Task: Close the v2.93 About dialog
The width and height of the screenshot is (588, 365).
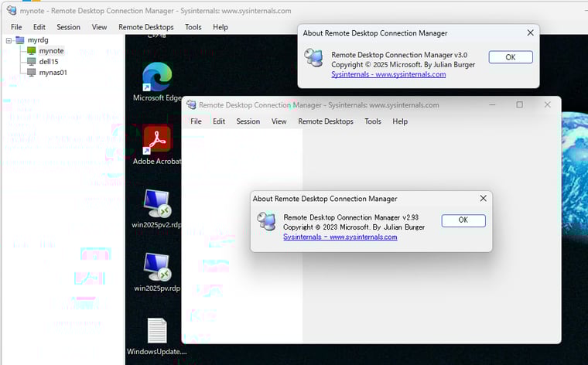Action: click(483, 198)
